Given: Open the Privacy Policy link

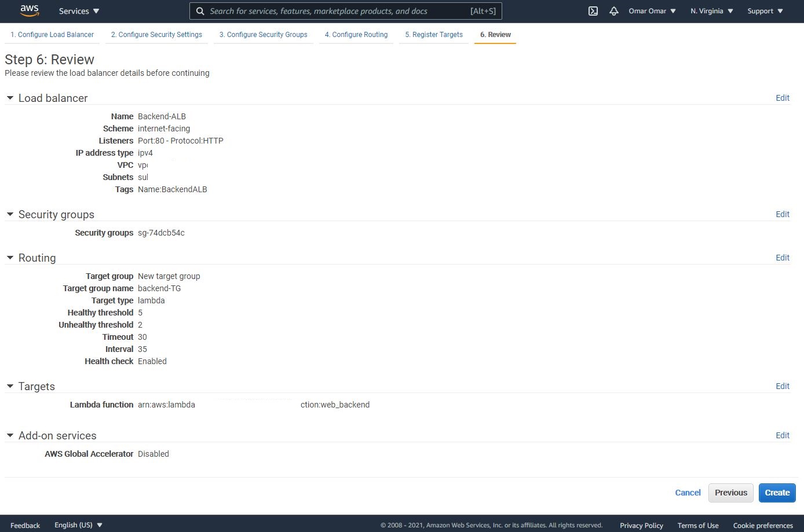Looking at the screenshot, I should 641,526.
